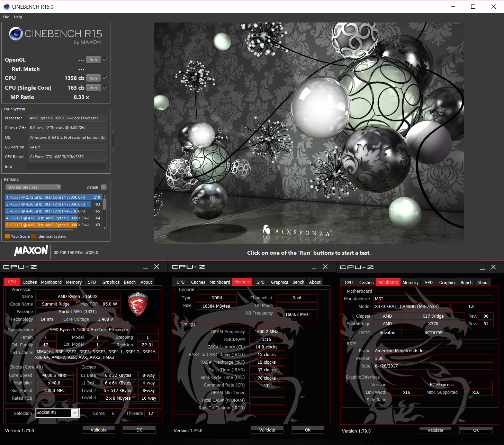Close the CPU-Z Mainboard window
This screenshot has width=504, height=445.
(x=494, y=267)
